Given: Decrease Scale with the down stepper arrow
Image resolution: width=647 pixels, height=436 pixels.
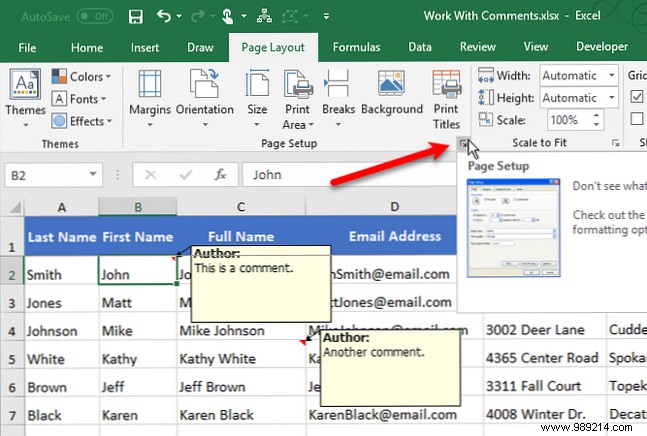Looking at the screenshot, I should [x=596, y=125].
